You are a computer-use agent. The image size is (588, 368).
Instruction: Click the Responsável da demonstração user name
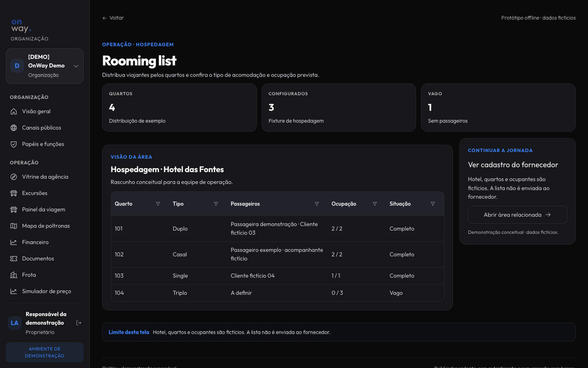tap(46, 319)
